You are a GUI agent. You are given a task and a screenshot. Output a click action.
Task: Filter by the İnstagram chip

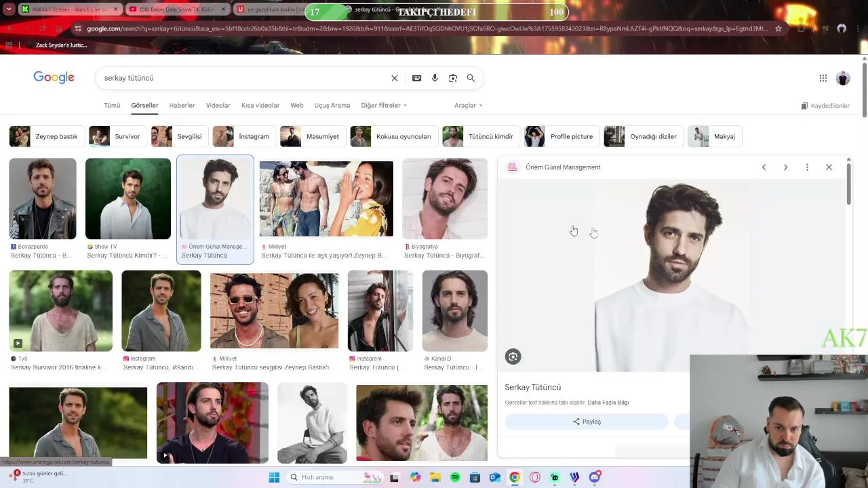click(243, 136)
